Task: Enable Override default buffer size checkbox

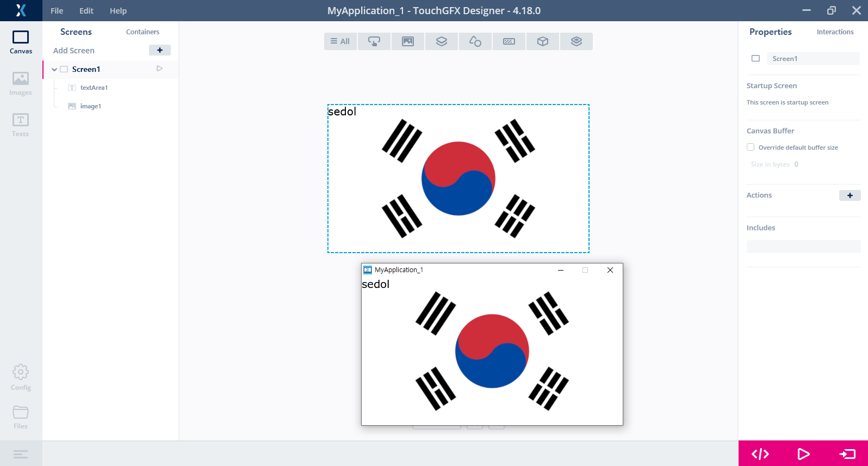Action: pyautogui.click(x=751, y=147)
